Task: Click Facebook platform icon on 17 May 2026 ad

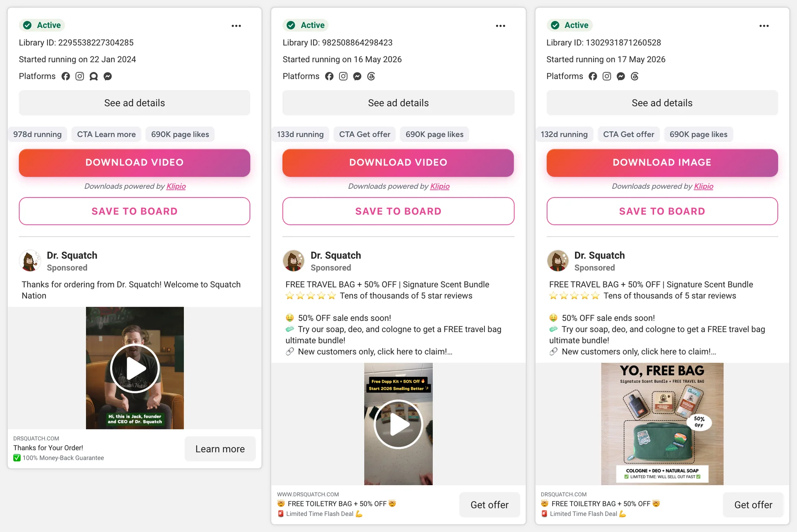Action: coord(593,76)
